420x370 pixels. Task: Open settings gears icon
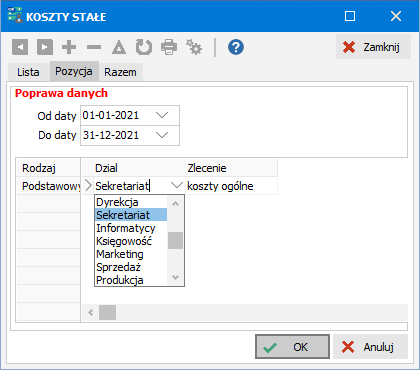coord(194,47)
